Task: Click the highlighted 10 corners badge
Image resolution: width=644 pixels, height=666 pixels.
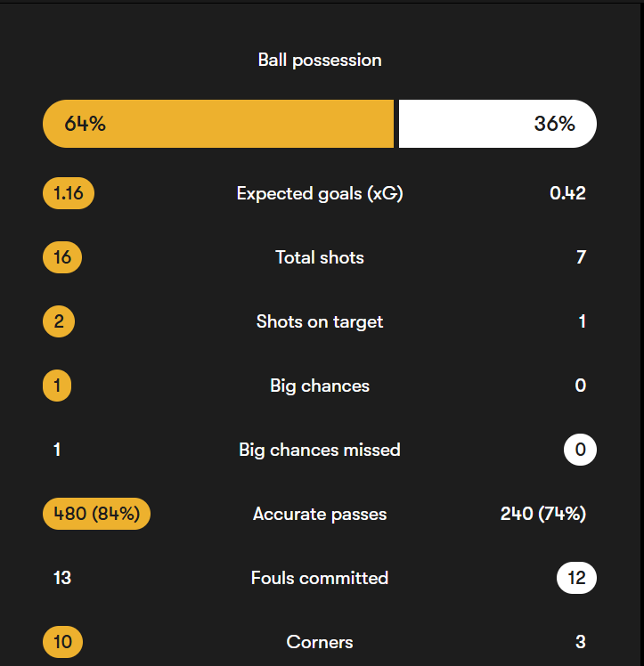Action: [x=62, y=642]
